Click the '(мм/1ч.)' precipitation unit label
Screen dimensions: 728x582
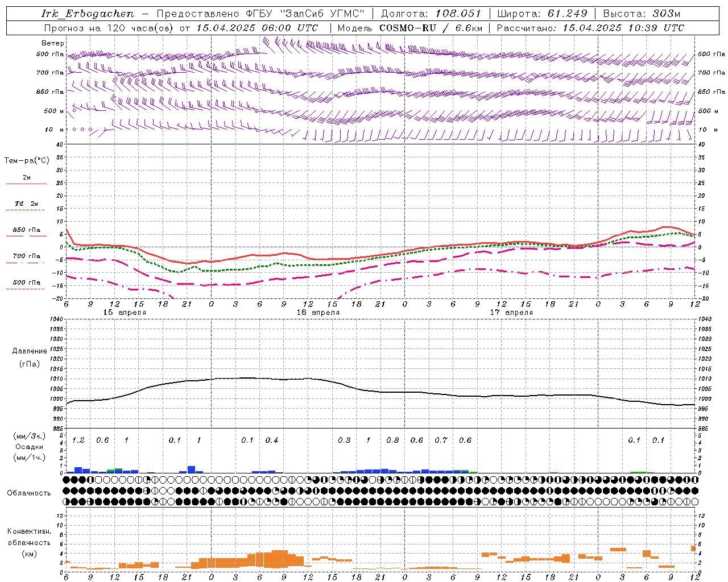pyautogui.click(x=30, y=458)
